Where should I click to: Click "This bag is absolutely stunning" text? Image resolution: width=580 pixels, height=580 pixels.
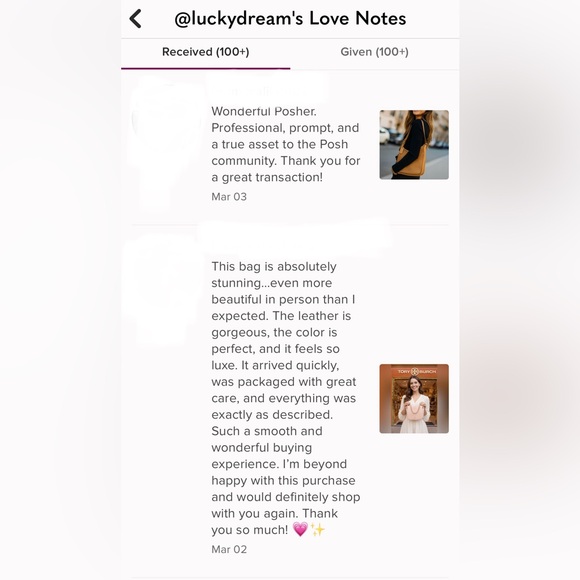point(274,274)
